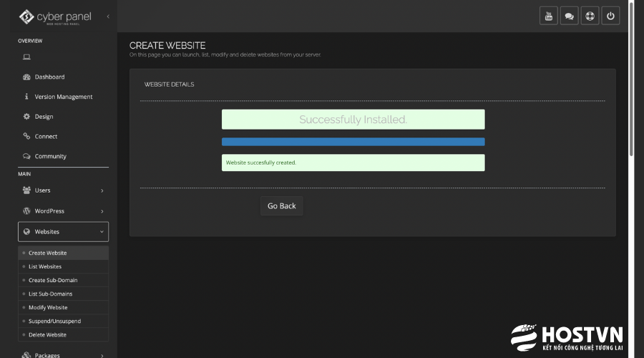
Task: Click the WEBSITE DETAILS panel title
Action: point(169,84)
